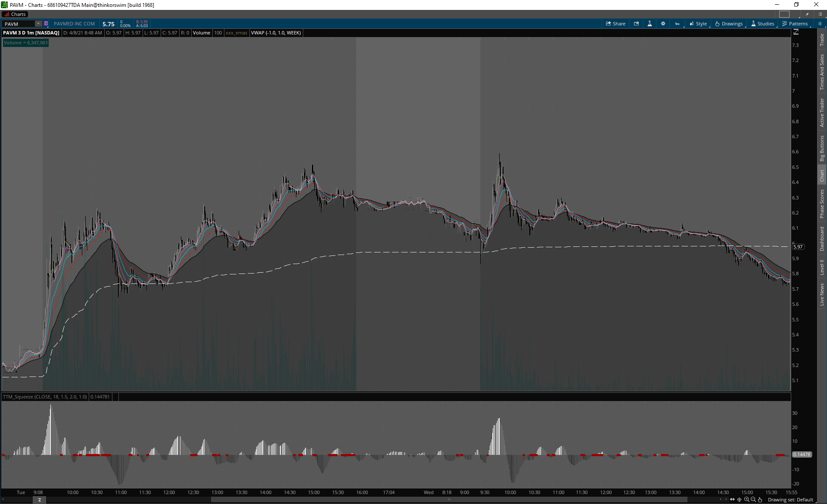Click the quick time frame camera icon
This screenshot has height=504, width=827.
(636, 24)
